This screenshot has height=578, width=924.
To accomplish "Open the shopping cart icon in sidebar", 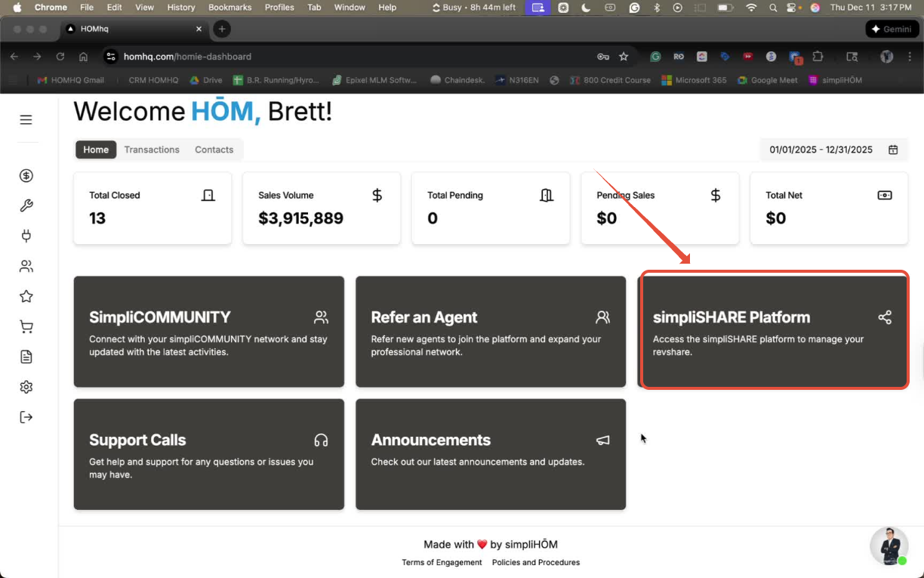I will point(26,326).
